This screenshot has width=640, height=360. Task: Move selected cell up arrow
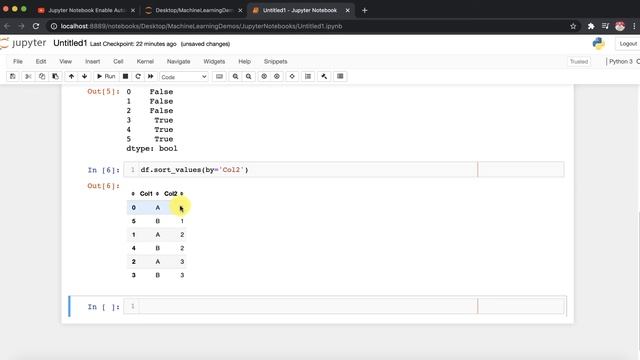[x=71, y=76]
